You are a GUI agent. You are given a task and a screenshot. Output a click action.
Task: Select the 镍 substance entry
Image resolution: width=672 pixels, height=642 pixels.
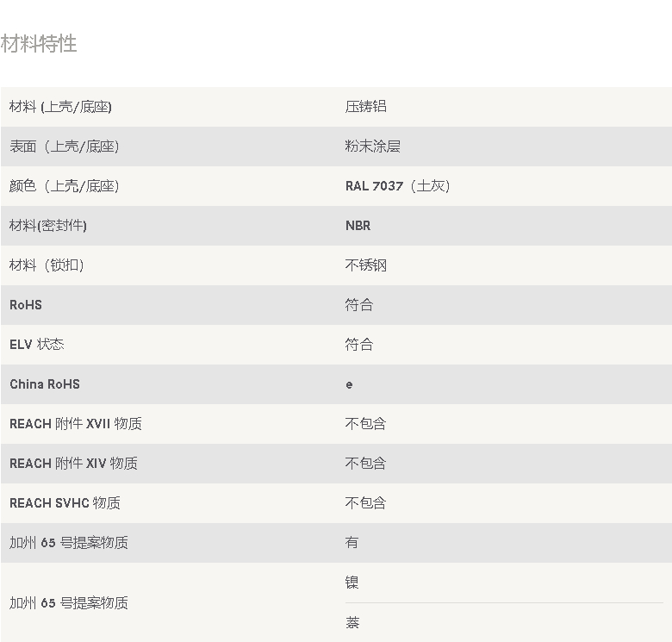click(352, 583)
